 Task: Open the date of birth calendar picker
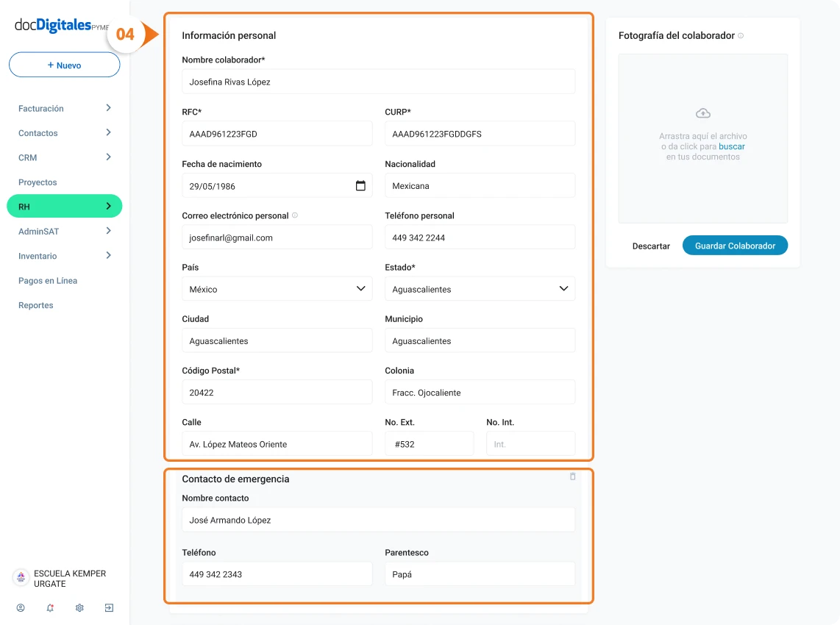coord(360,185)
